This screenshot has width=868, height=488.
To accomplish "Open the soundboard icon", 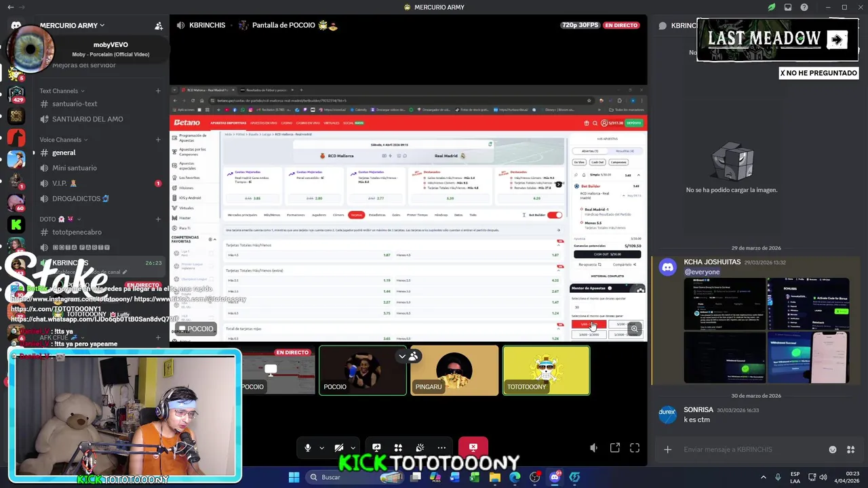I will coord(420,447).
